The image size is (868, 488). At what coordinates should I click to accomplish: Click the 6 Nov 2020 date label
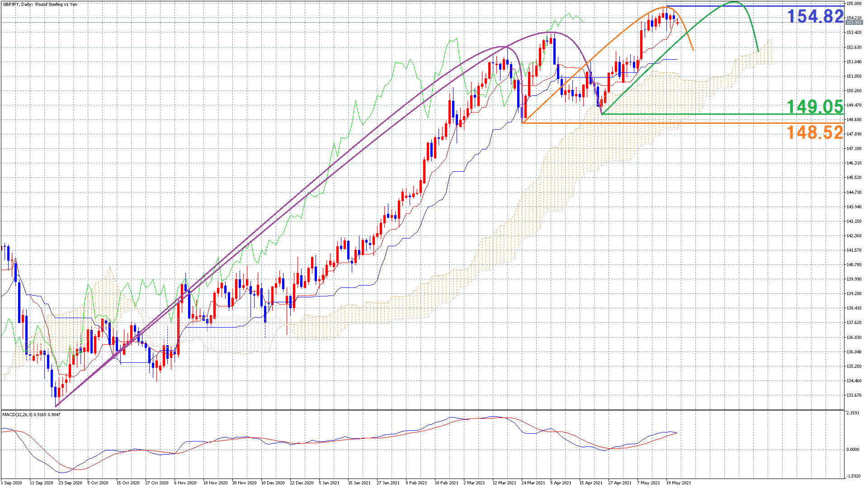[185, 483]
